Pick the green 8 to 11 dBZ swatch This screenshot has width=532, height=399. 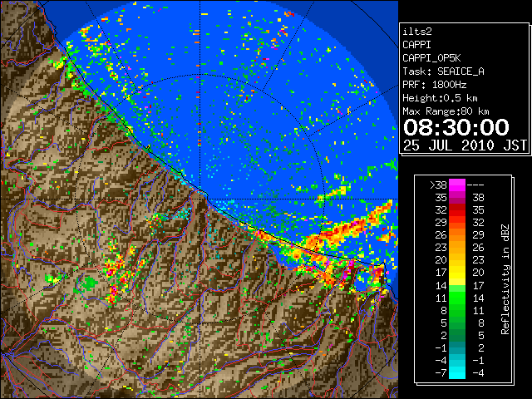pos(457,310)
